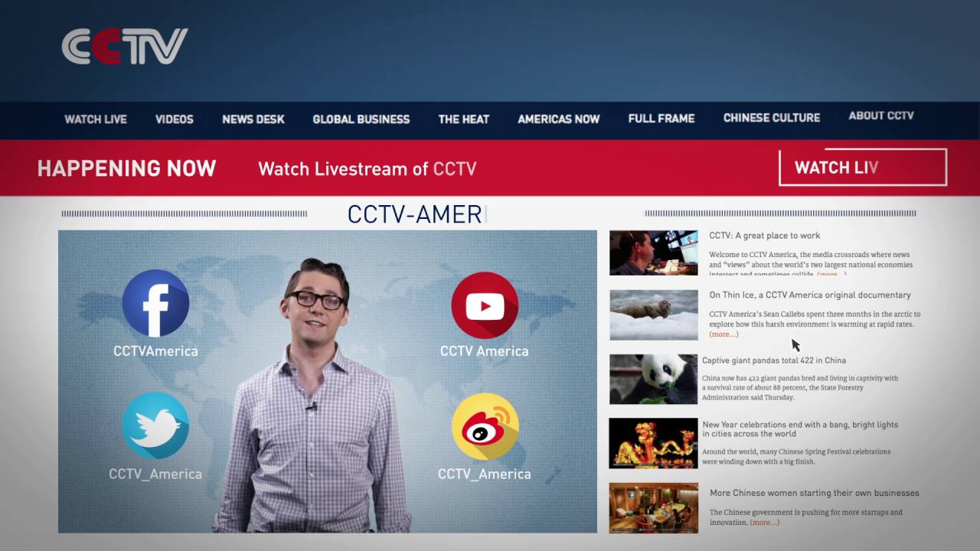Select Global Business in navigation
Viewport: 980px width, 551px height.
click(361, 119)
